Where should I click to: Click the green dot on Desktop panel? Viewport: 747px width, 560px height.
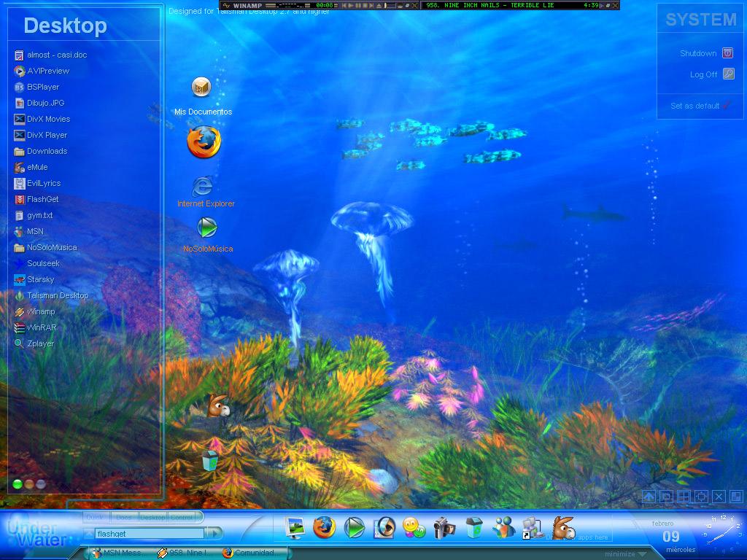pos(18,484)
